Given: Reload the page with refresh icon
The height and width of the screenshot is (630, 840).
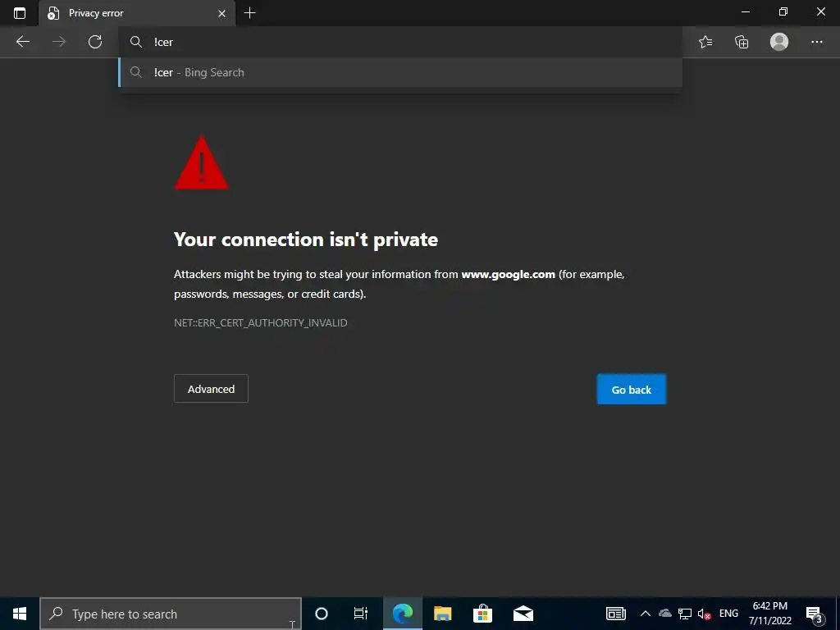Looking at the screenshot, I should pyautogui.click(x=95, y=42).
